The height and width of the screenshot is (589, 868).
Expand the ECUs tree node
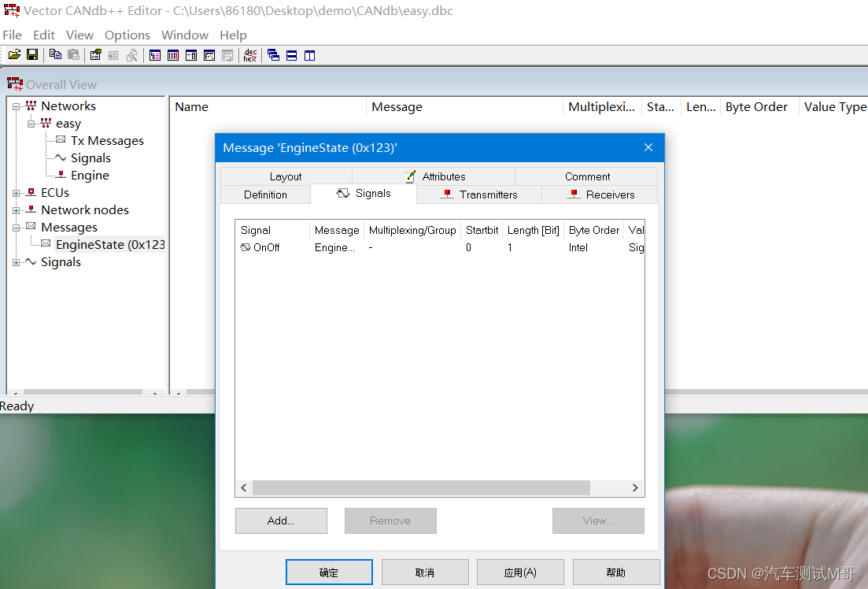(x=16, y=193)
